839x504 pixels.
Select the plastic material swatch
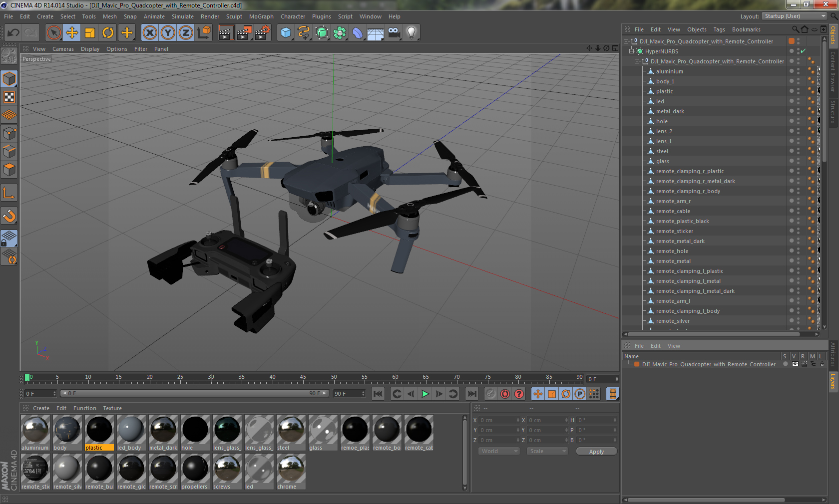tap(99, 433)
